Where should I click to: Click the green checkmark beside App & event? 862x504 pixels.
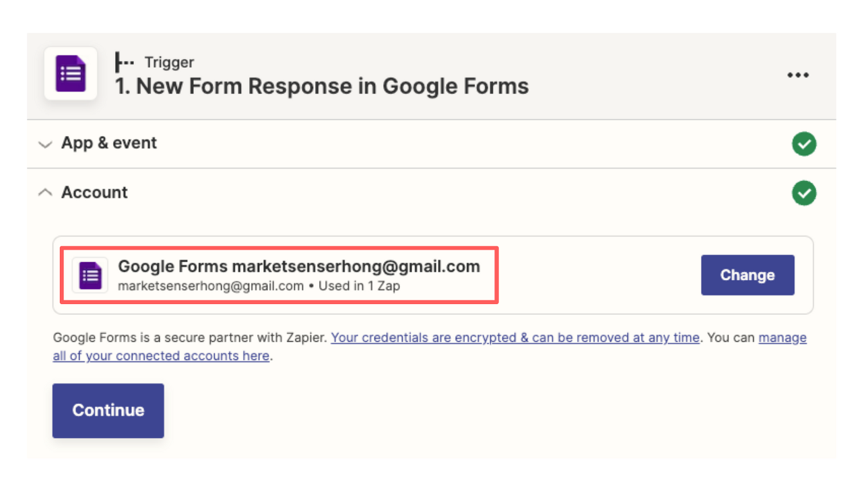[x=804, y=144]
